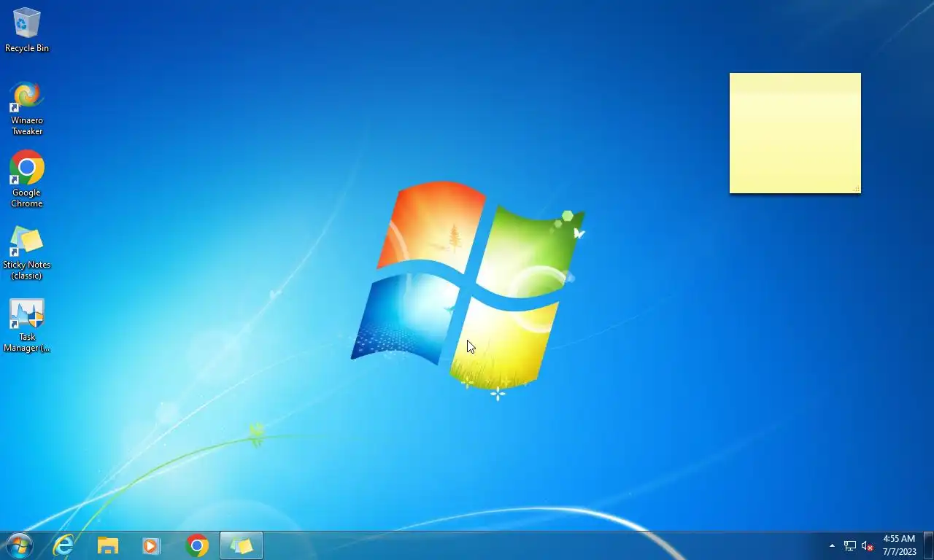Select the Google Chrome desktop shortcut
This screenshot has height=560, width=934.
[x=27, y=179]
